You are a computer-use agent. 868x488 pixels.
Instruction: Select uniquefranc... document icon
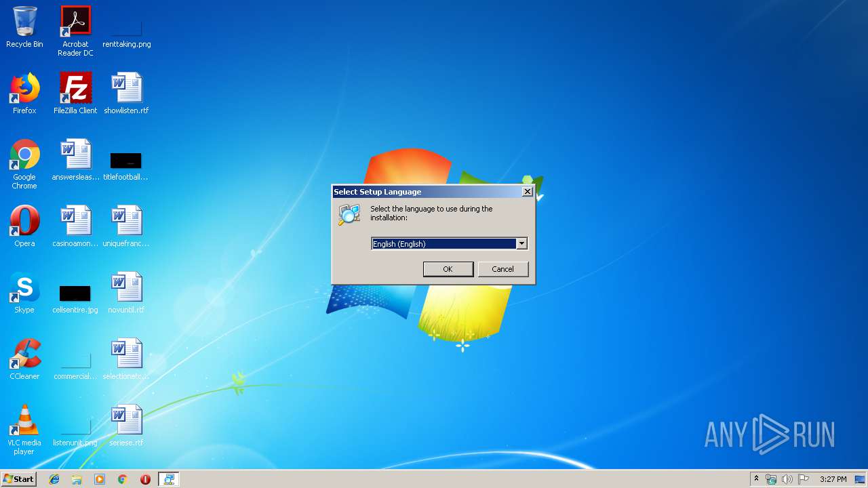[x=126, y=226]
